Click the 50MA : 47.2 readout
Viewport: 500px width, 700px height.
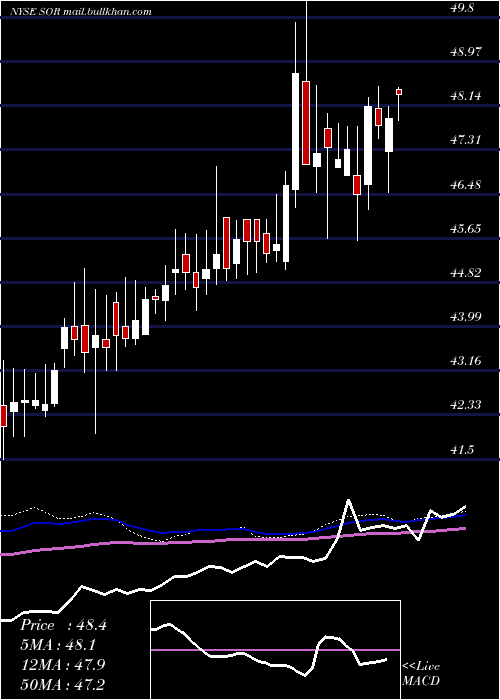[x=62, y=684]
